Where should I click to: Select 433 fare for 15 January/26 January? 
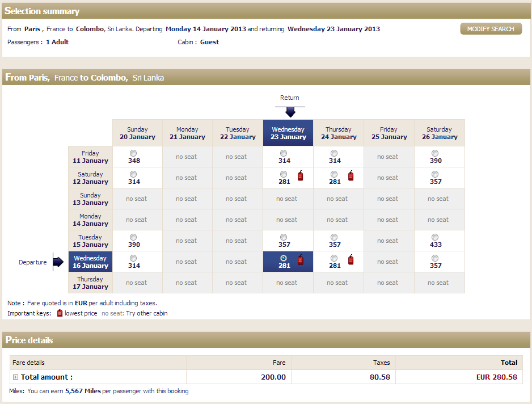pos(435,237)
